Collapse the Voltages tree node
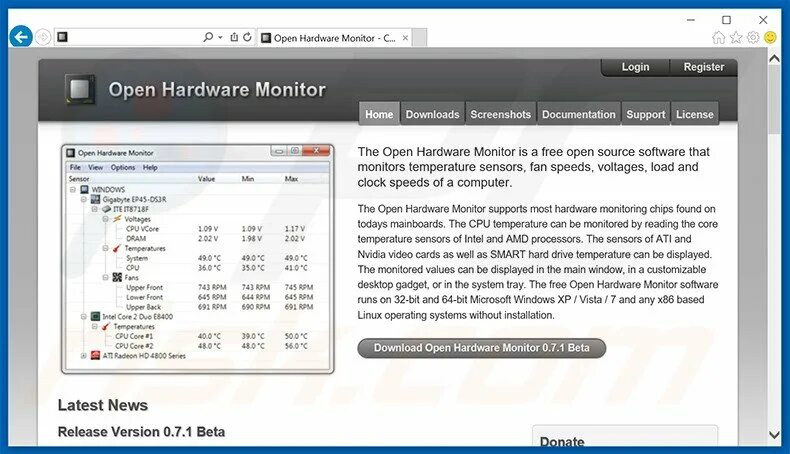 coord(105,219)
